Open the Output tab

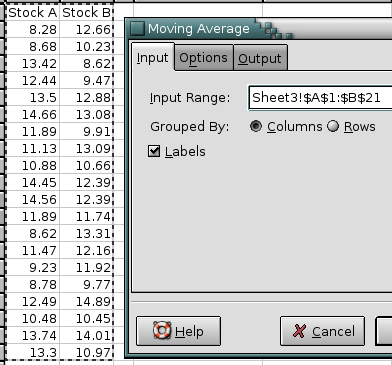point(260,58)
